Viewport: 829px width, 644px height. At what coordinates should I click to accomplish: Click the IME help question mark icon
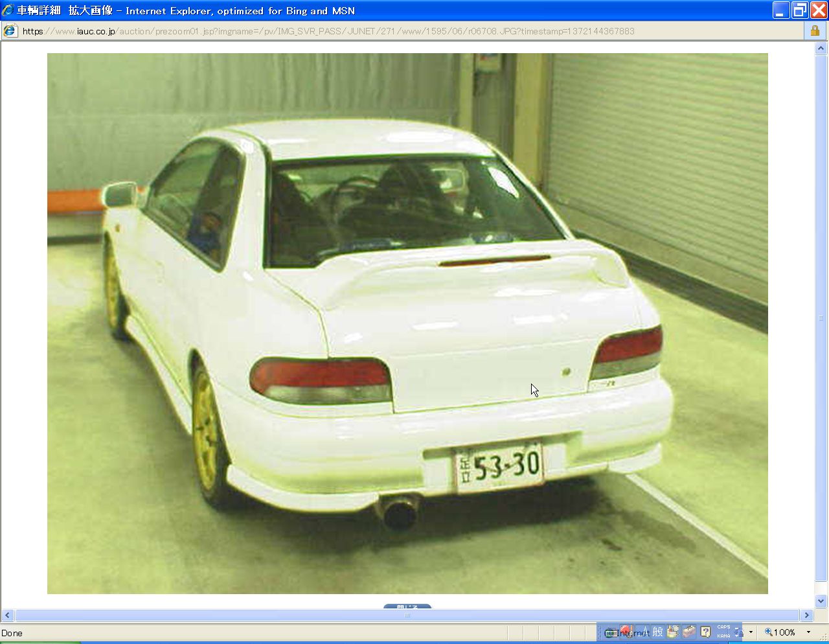coord(705,632)
